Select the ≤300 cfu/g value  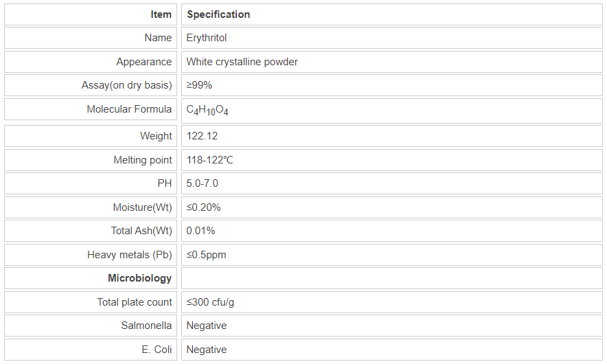(x=215, y=302)
